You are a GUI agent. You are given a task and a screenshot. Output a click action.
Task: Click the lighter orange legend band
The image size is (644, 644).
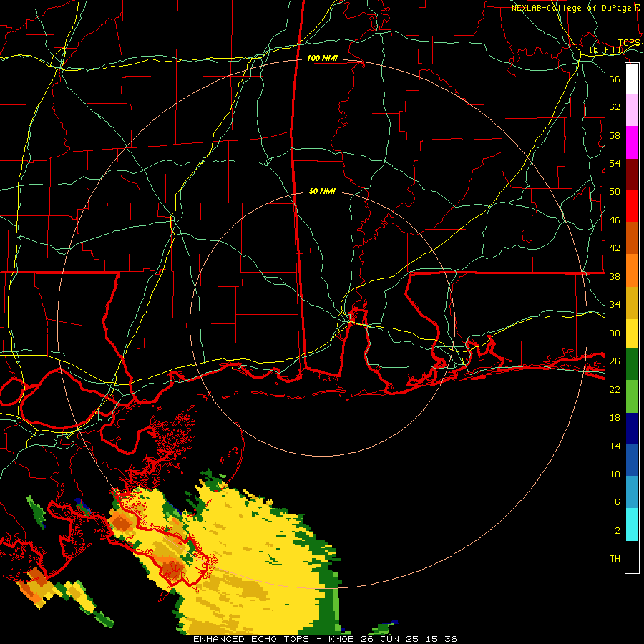pos(632,270)
